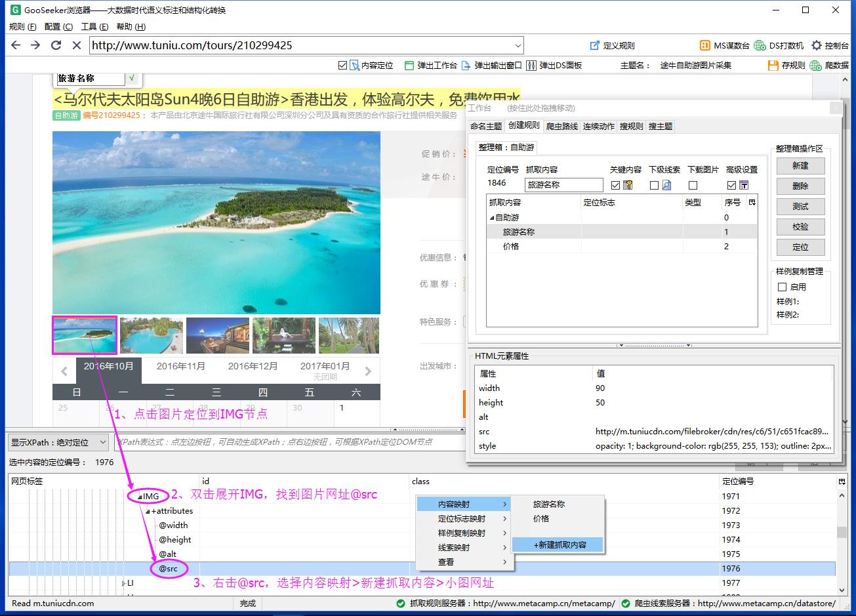Click the 测试 button in 整理箱操作区

coord(800,206)
